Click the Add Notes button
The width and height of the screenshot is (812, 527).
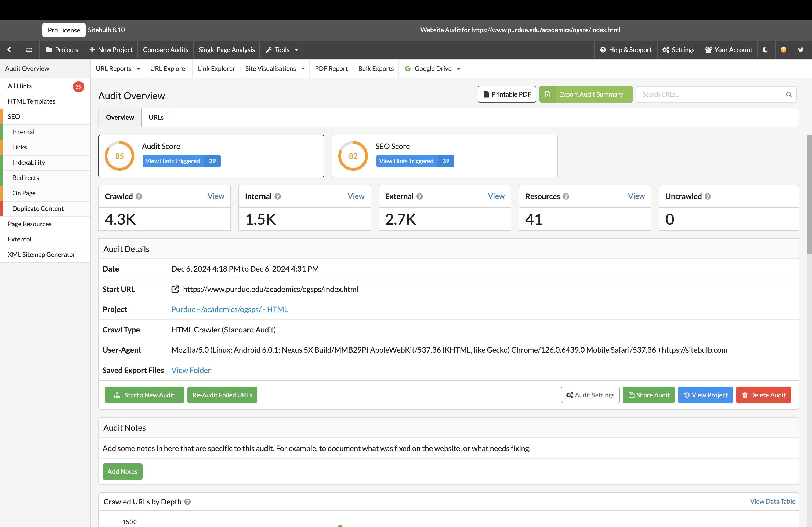[x=122, y=471]
